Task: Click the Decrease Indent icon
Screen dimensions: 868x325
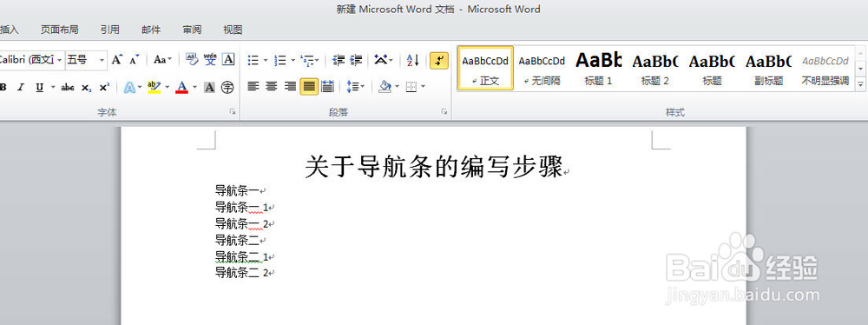Action: (x=339, y=59)
